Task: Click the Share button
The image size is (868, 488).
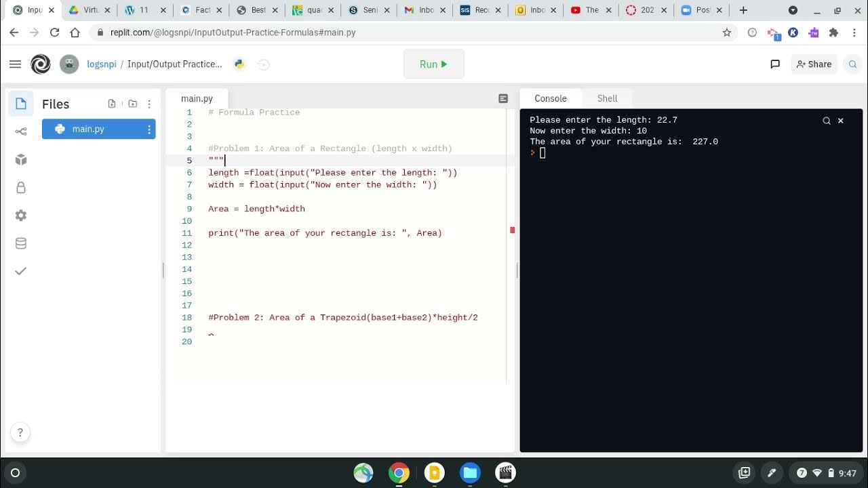Action: 814,64
